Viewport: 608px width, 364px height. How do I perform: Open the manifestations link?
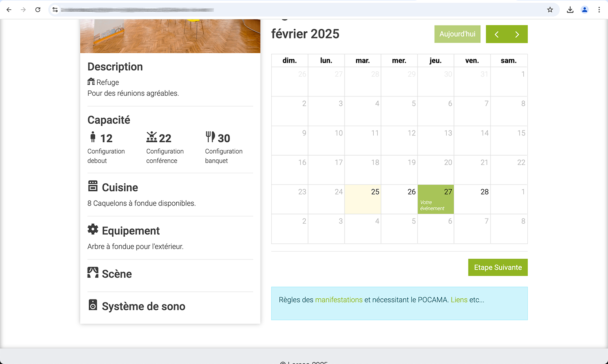tap(338, 300)
